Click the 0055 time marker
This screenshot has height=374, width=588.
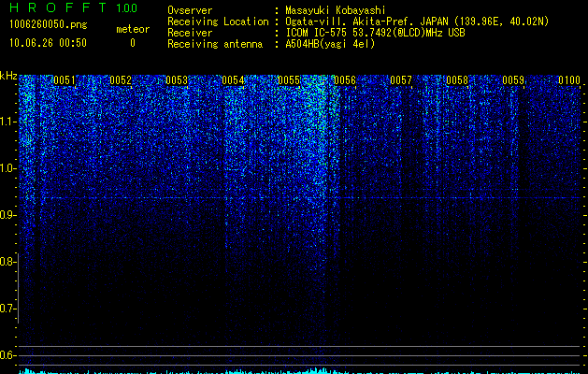[x=289, y=80]
